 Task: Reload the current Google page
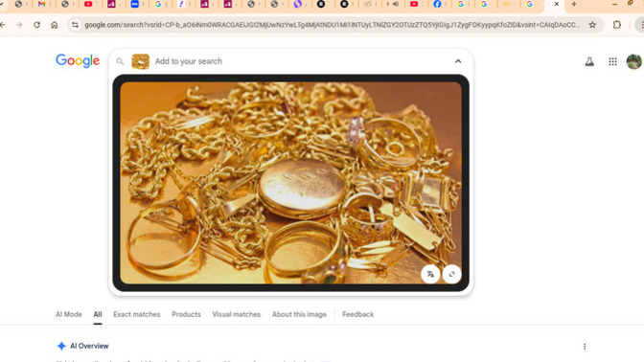pyautogui.click(x=37, y=25)
